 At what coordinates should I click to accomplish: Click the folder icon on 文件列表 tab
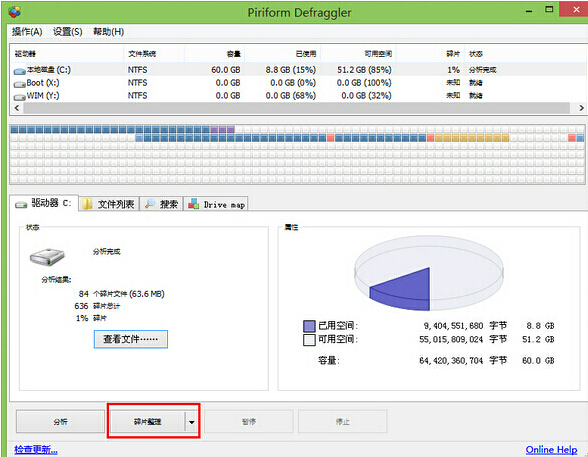tap(87, 204)
